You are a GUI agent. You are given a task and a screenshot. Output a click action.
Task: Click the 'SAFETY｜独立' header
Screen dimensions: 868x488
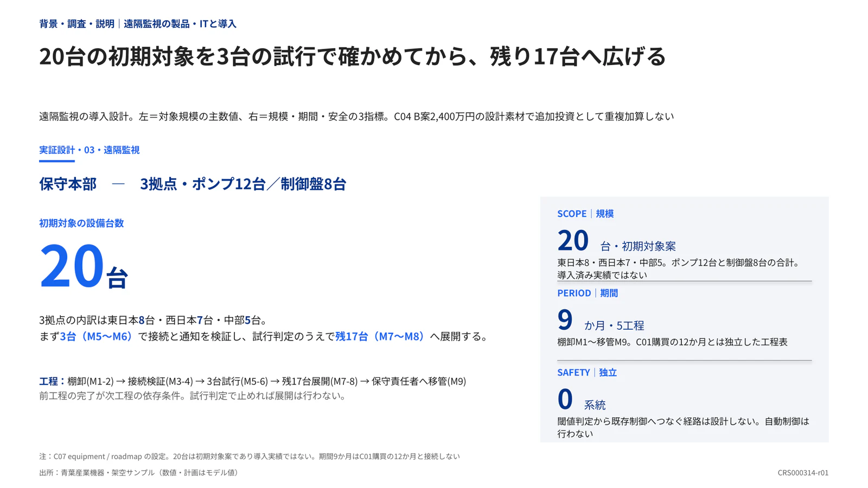coord(587,373)
